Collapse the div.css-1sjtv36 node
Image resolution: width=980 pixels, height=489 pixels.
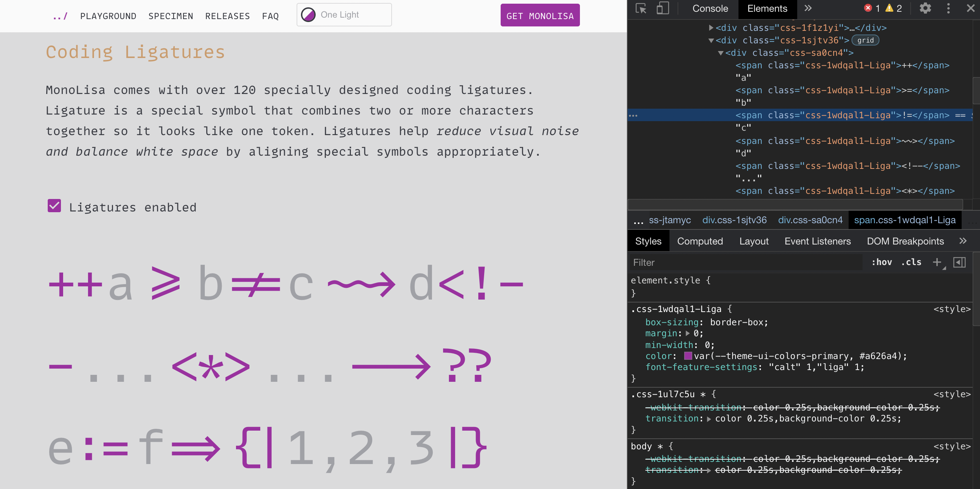(x=711, y=40)
